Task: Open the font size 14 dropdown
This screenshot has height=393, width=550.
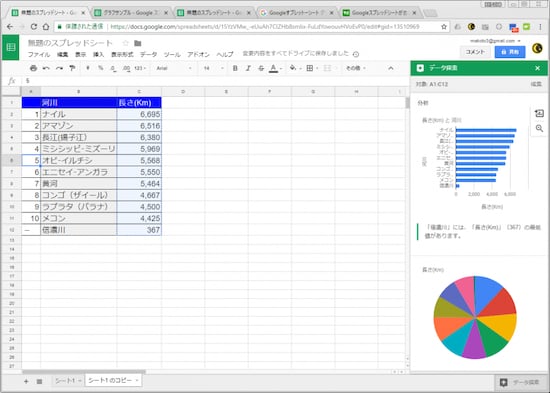Action: point(213,68)
